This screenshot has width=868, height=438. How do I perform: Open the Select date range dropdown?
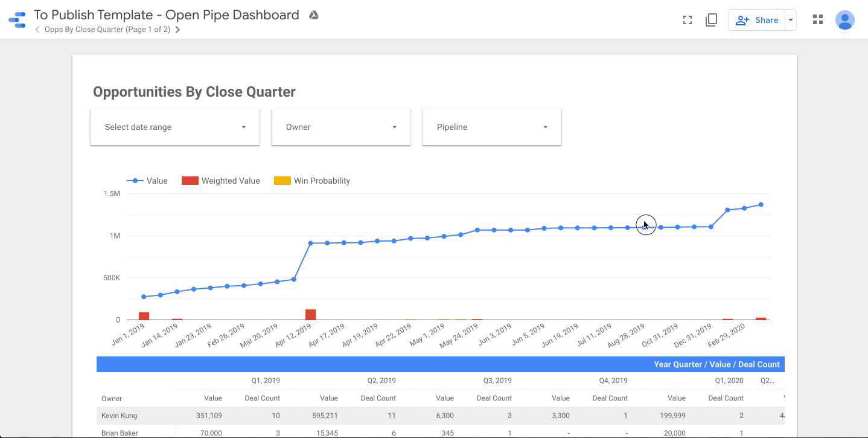(x=175, y=127)
